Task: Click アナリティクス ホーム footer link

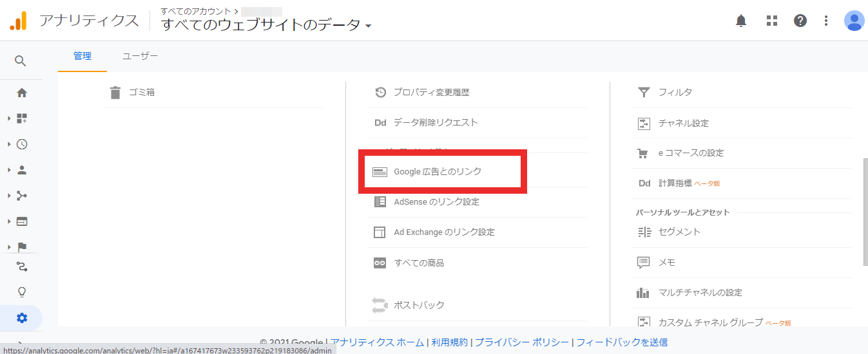Action: point(377,342)
